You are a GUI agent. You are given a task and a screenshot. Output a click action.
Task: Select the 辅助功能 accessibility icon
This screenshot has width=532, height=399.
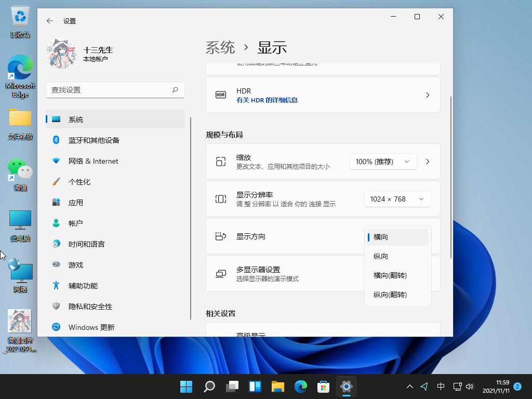56,286
